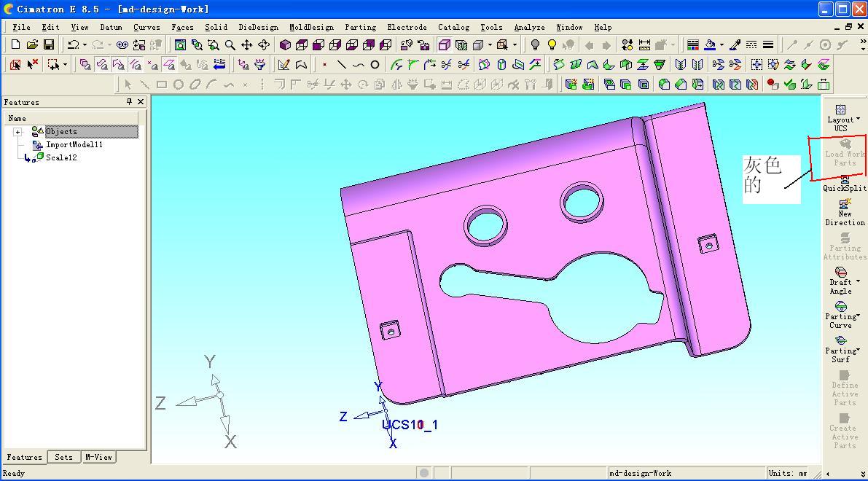Open the paint bucket fill color tool
This screenshot has width=868, height=481.
click(x=711, y=45)
